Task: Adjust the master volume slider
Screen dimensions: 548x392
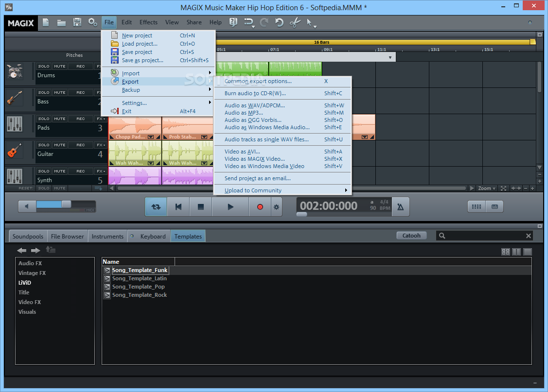Action: click(66, 204)
